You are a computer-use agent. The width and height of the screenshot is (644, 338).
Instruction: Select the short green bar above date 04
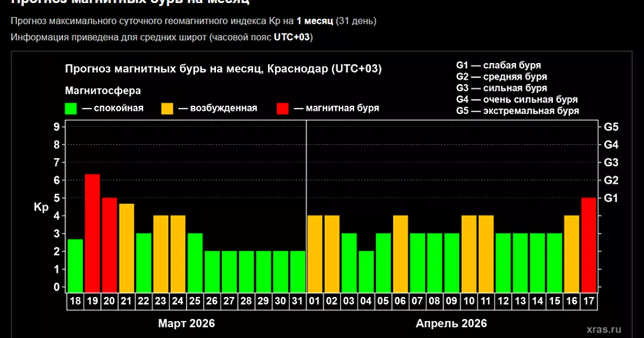366,271
